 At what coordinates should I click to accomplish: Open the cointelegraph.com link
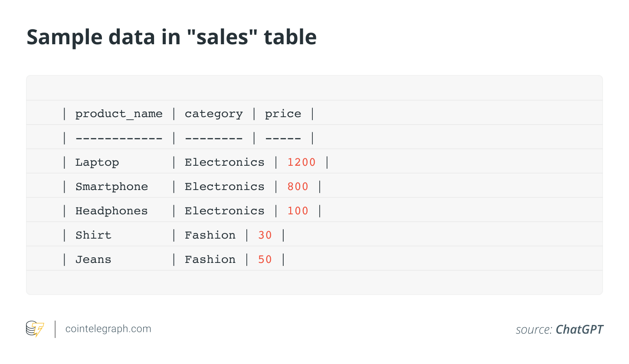pyautogui.click(x=108, y=329)
